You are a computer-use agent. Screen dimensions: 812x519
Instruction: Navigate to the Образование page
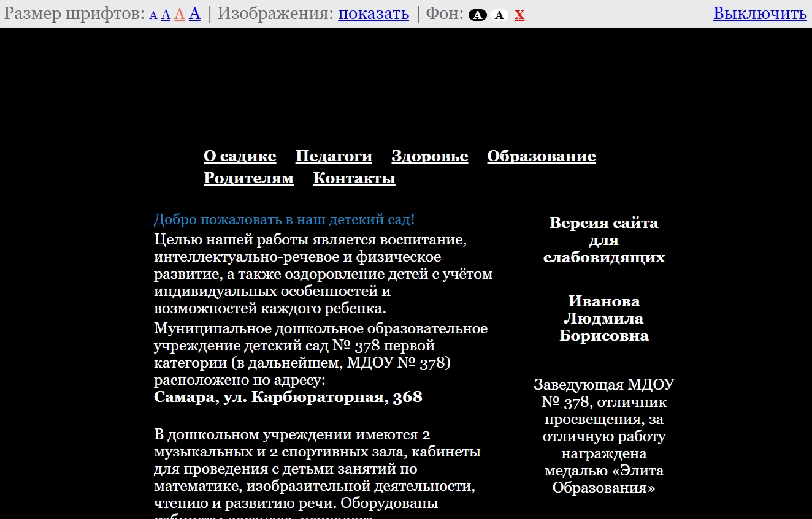[x=541, y=156]
